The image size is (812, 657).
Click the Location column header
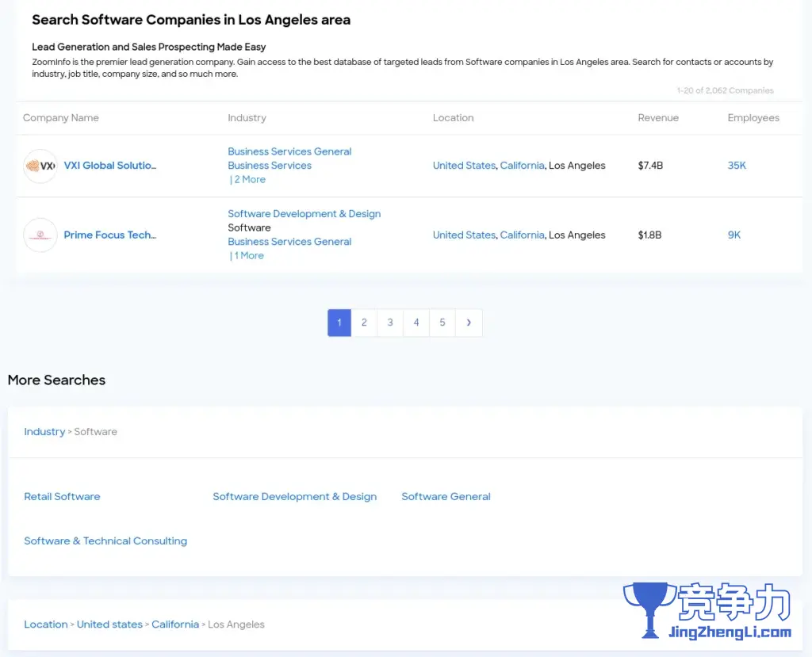click(453, 118)
